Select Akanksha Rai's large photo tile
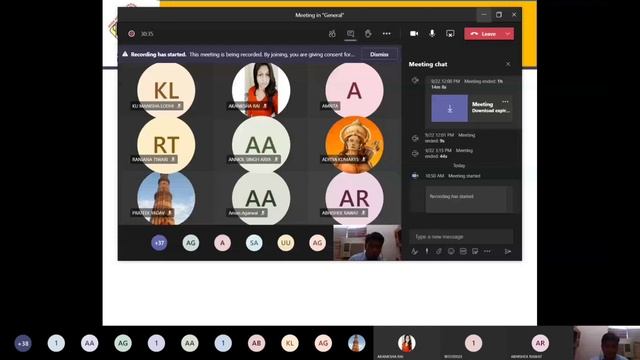 click(261, 90)
